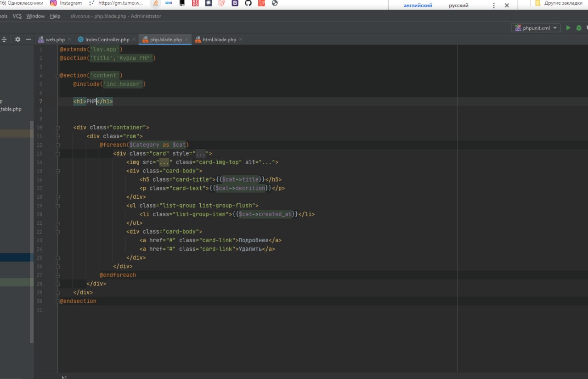Open the phpunit.xml run configuration dropdown
This screenshot has width=588, height=379.
pos(536,28)
